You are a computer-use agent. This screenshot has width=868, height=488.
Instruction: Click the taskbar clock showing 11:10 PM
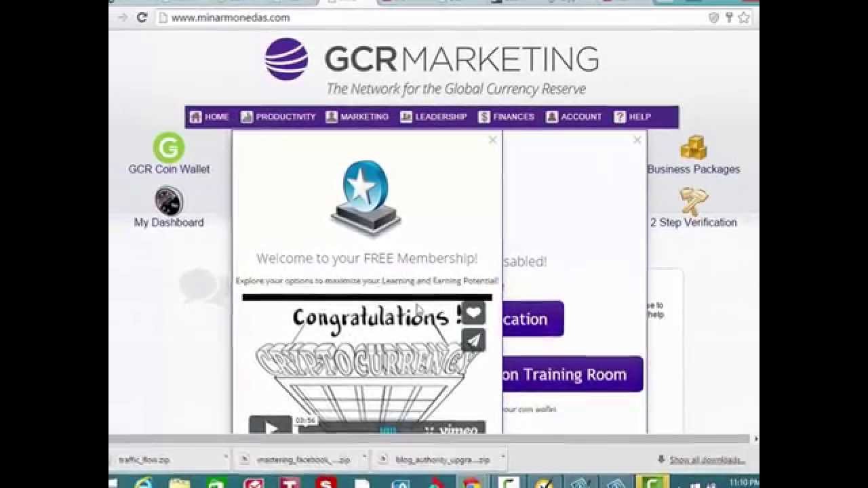click(x=743, y=483)
